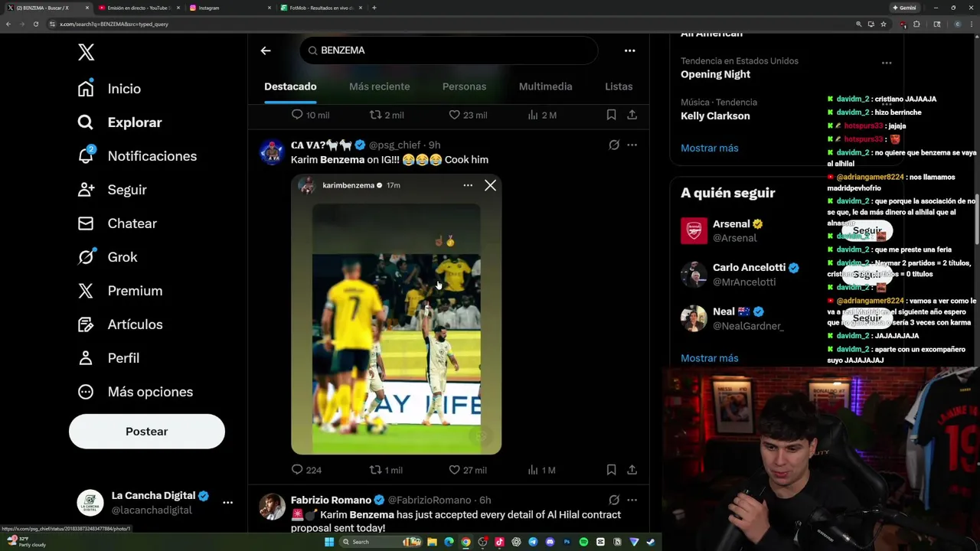Viewport: 980px width, 551px height.
Task: Open Benzema Instagram story image
Action: [x=396, y=315]
